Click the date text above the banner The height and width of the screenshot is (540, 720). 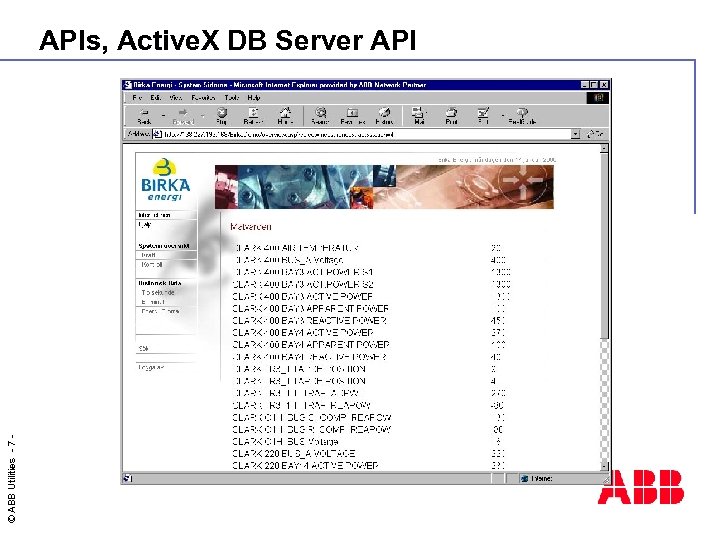coord(497,160)
